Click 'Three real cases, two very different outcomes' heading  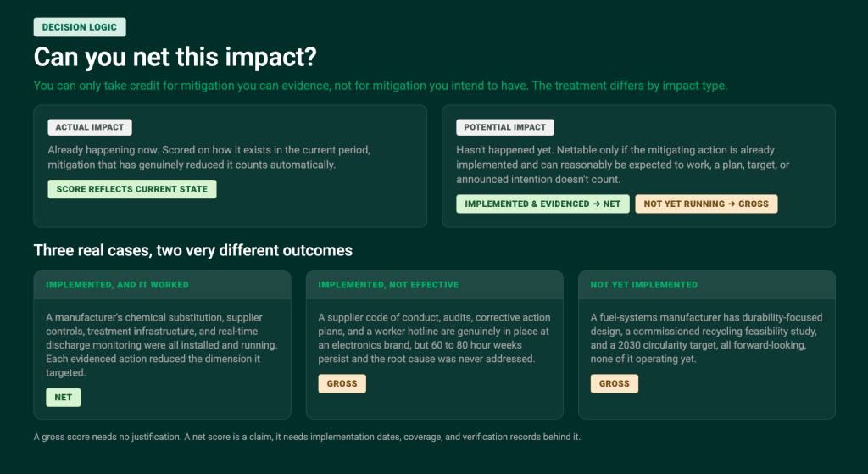click(192, 250)
